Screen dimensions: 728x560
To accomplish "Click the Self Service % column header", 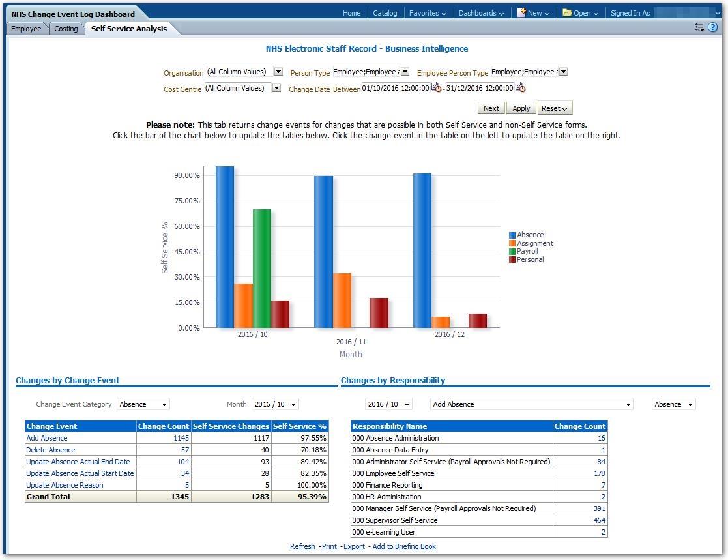I will pyautogui.click(x=300, y=426).
